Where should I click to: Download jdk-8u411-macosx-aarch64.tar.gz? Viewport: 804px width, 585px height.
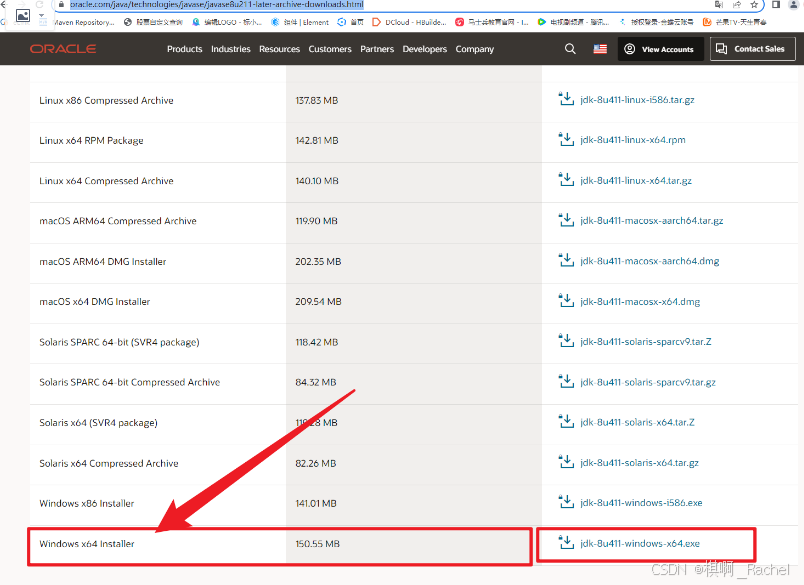tap(652, 220)
